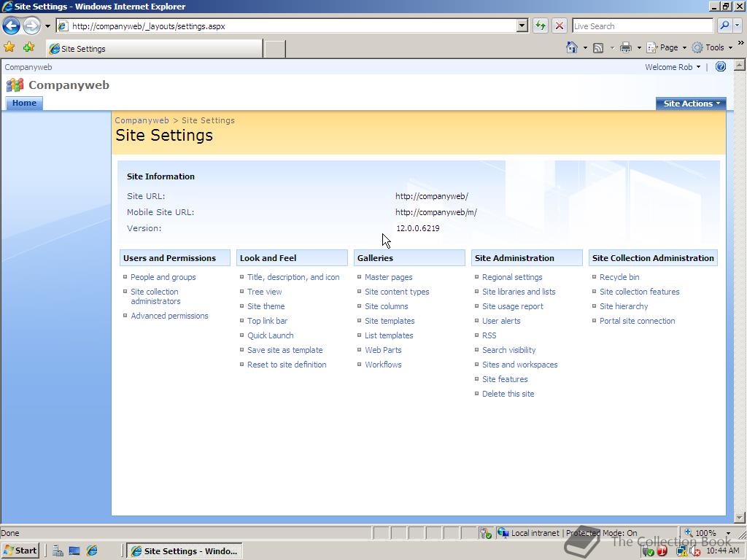Click the Companyweb breadcrumb link
Image resolution: width=747 pixels, height=560 pixels.
(x=142, y=120)
